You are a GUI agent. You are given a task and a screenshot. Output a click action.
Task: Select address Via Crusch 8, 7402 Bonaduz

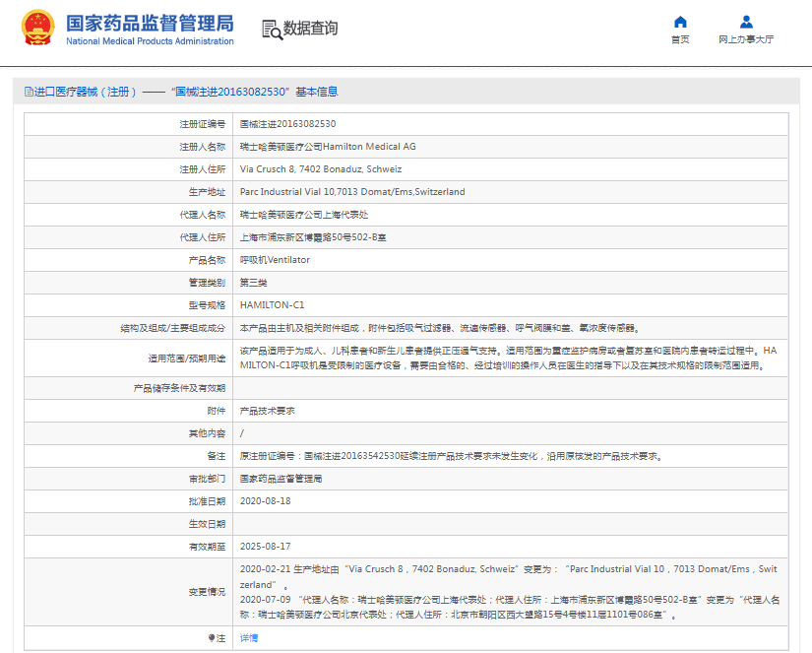[x=321, y=169]
